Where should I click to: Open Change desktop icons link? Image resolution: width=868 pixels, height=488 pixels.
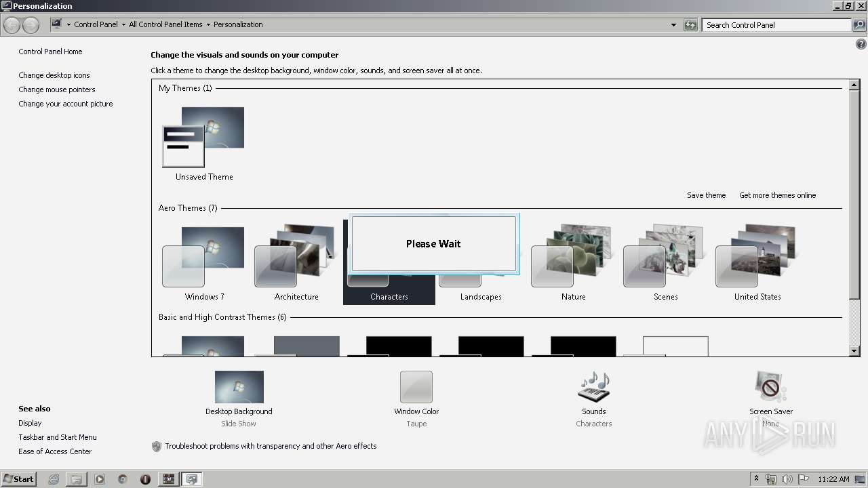54,75
